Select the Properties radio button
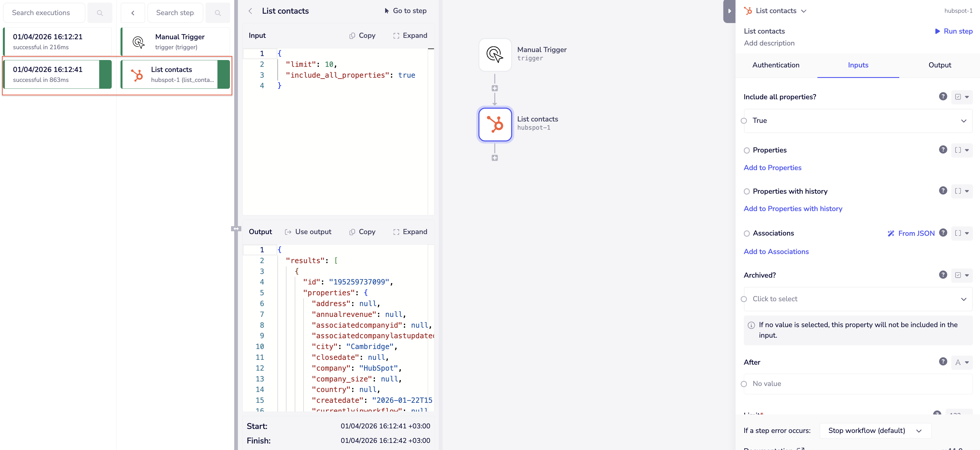Screen dimensions: 980x450 pos(747,150)
